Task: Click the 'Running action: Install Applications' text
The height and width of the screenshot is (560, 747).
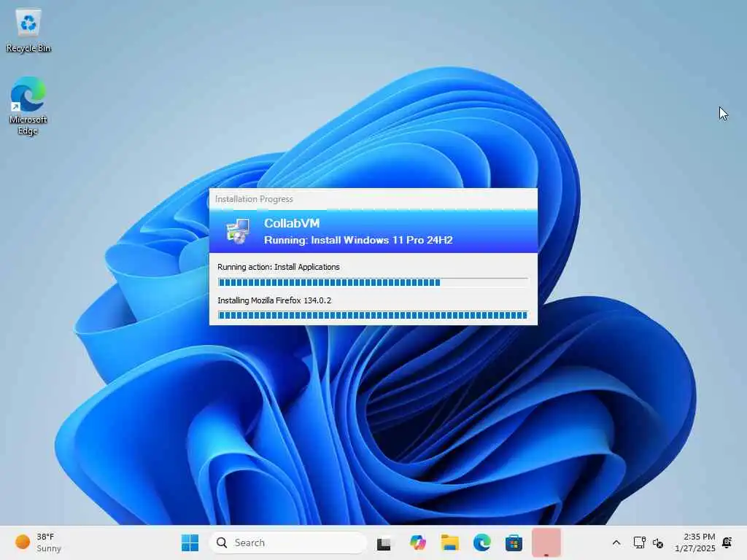Action: (x=279, y=267)
